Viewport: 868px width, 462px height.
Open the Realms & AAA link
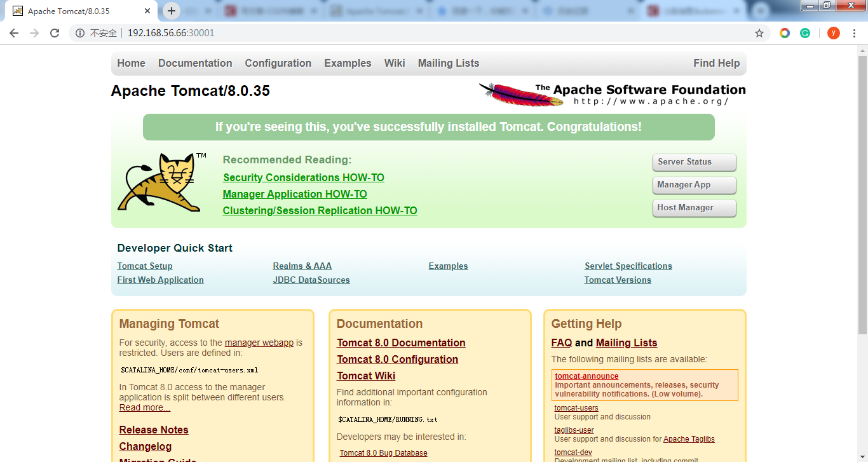coord(302,266)
